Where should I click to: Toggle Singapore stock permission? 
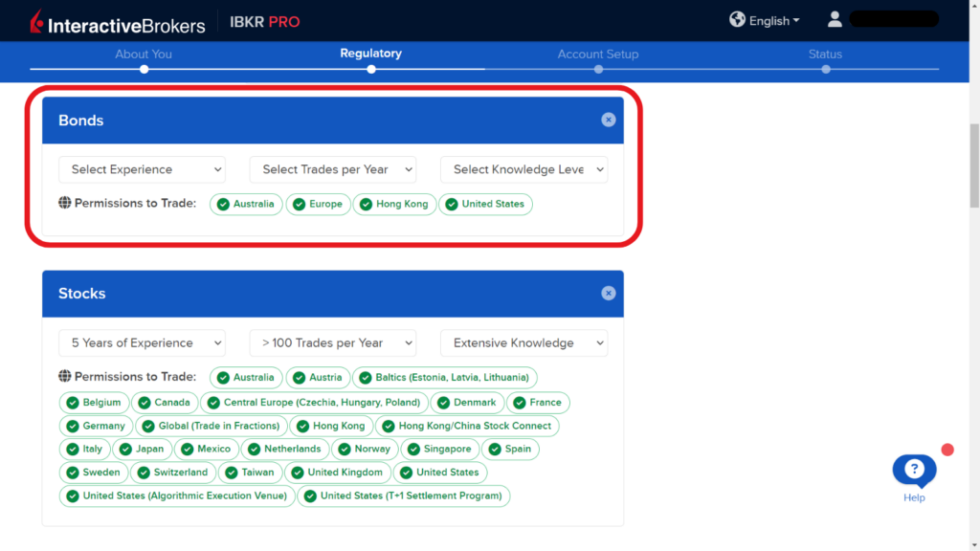pos(440,450)
